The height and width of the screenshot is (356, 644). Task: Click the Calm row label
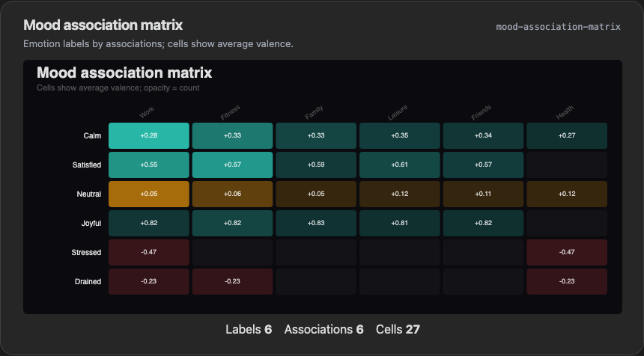tap(92, 136)
